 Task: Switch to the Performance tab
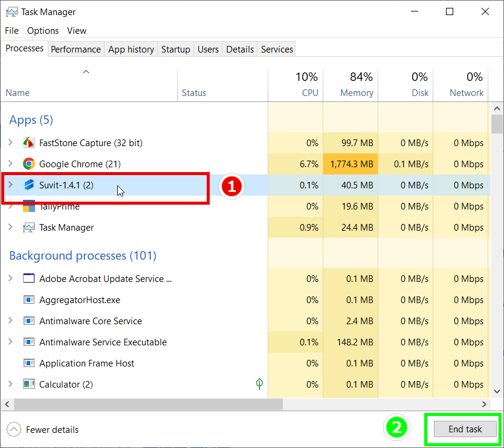pyautogui.click(x=76, y=49)
